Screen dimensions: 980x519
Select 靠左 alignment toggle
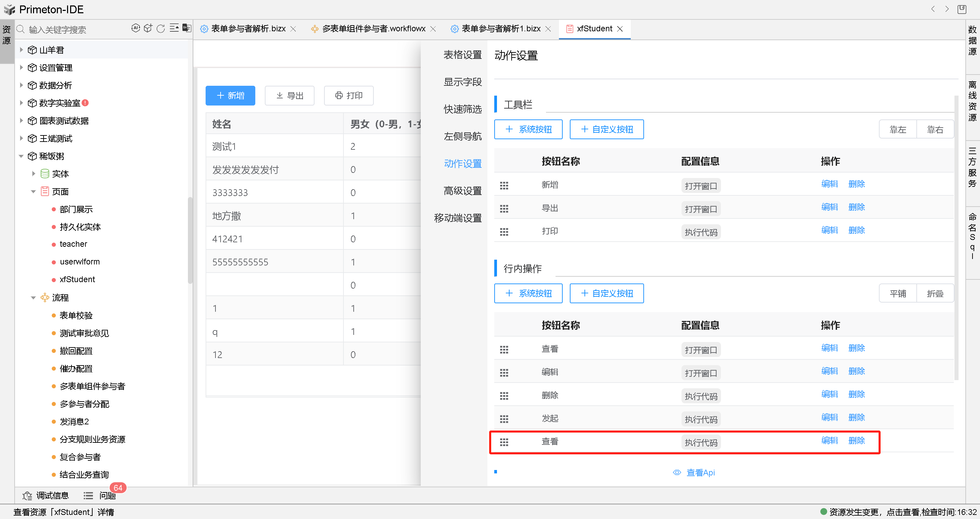point(897,130)
